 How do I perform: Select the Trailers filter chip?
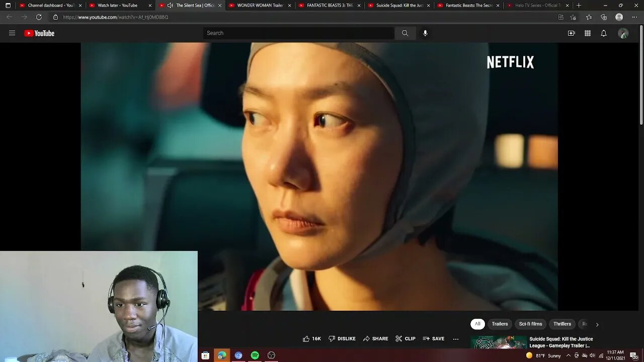pyautogui.click(x=500, y=324)
